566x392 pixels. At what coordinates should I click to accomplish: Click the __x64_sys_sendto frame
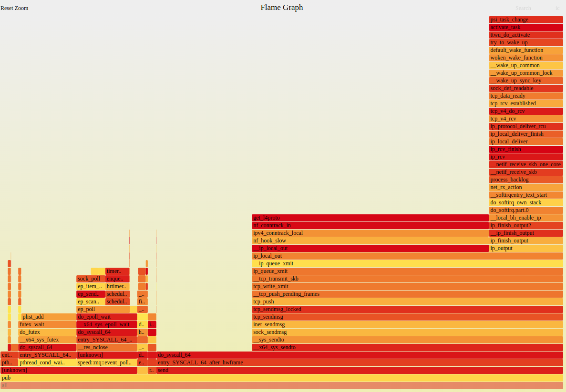click(x=407, y=347)
